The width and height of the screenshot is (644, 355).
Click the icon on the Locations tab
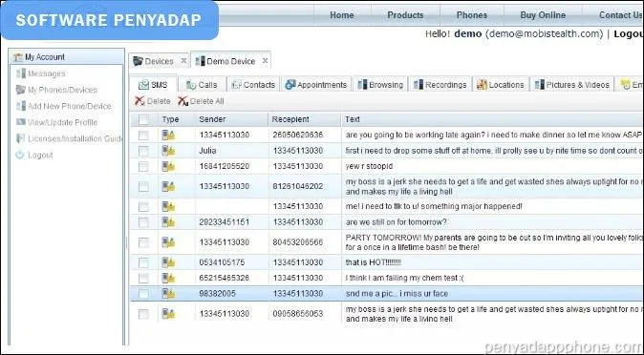click(482, 85)
